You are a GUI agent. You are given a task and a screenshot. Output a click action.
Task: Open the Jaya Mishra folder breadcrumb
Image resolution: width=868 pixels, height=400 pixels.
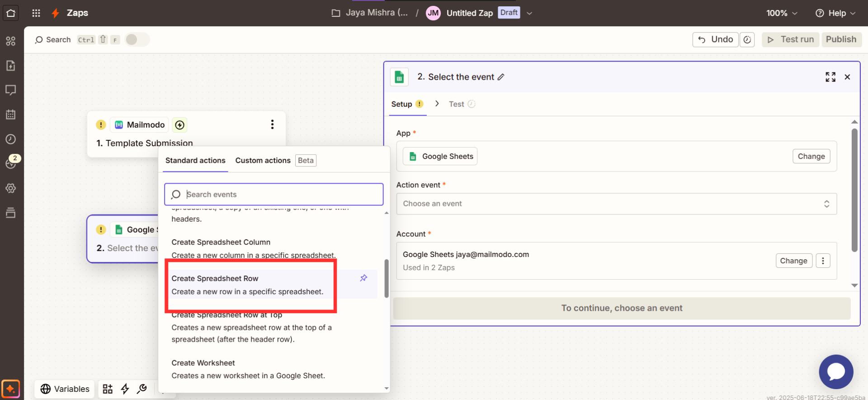click(x=377, y=13)
